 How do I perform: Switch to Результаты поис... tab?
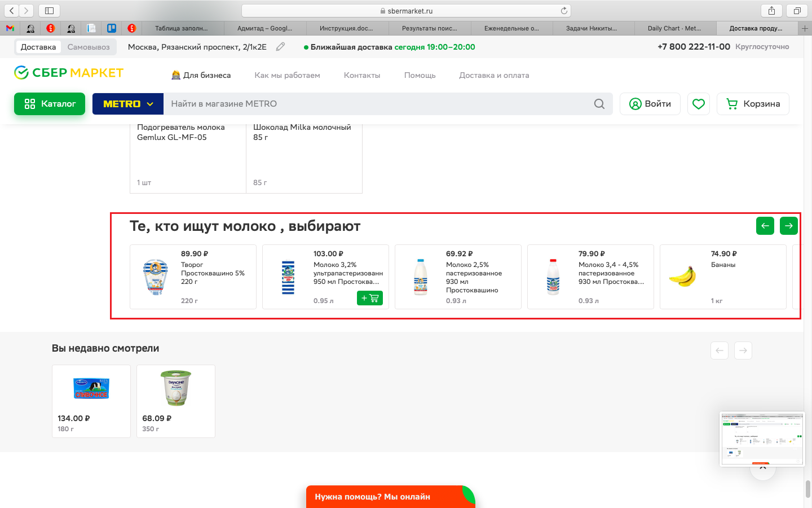(430, 28)
